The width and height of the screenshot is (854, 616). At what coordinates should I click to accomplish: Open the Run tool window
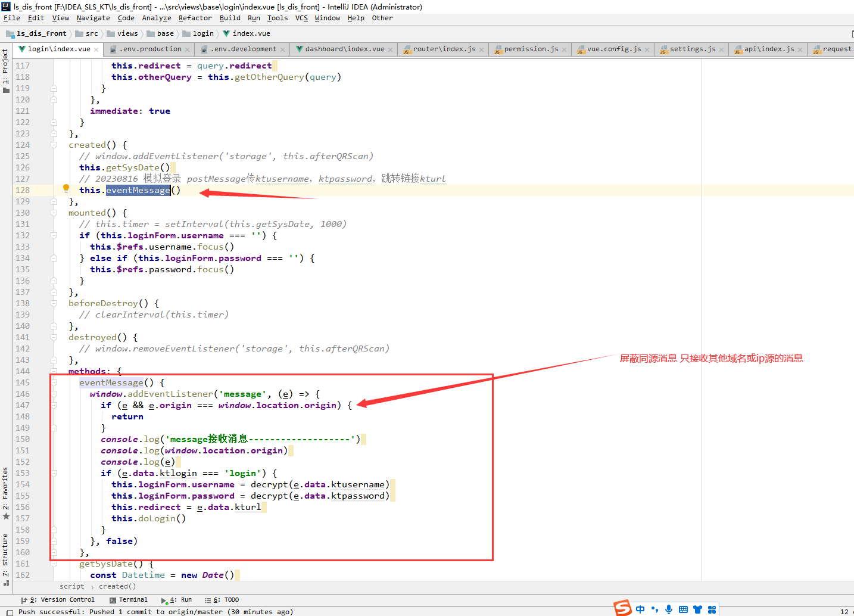tap(177, 600)
